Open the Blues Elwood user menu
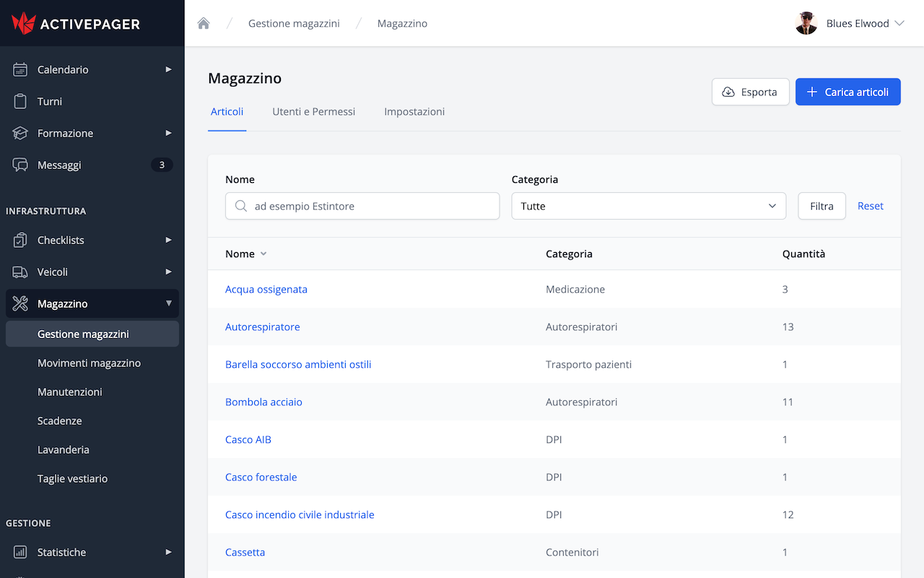924x578 pixels. coord(850,23)
